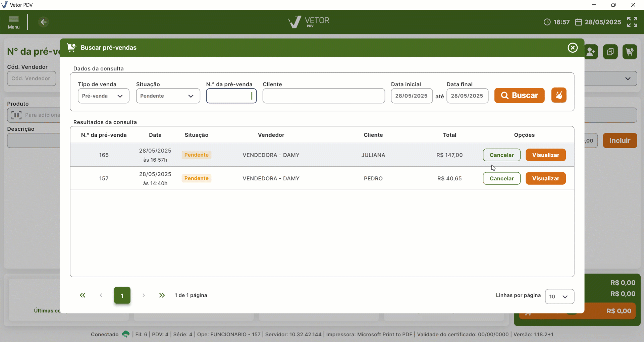Image resolution: width=644 pixels, height=342 pixels.
Task: Jump to last page double arrow
Action: click(x=162, y=295)
